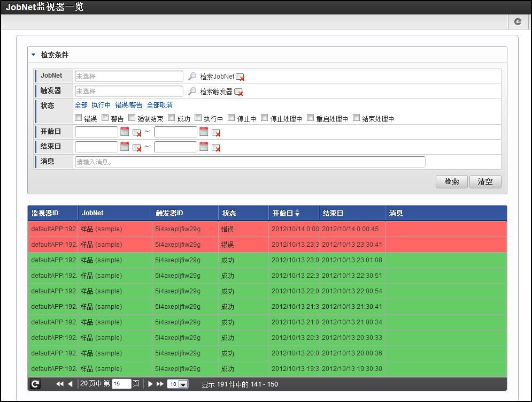Screen dimensions: 532x402
Task: Go to previous page of results
Action: coord(70,384)
